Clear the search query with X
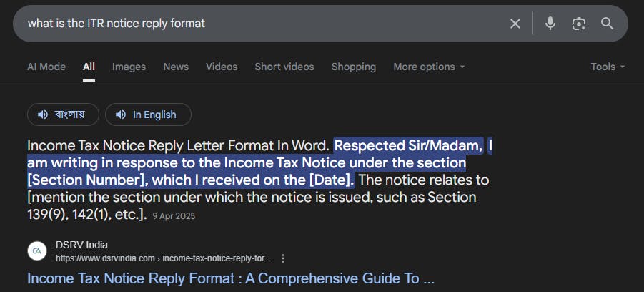 tap(515, 24)
